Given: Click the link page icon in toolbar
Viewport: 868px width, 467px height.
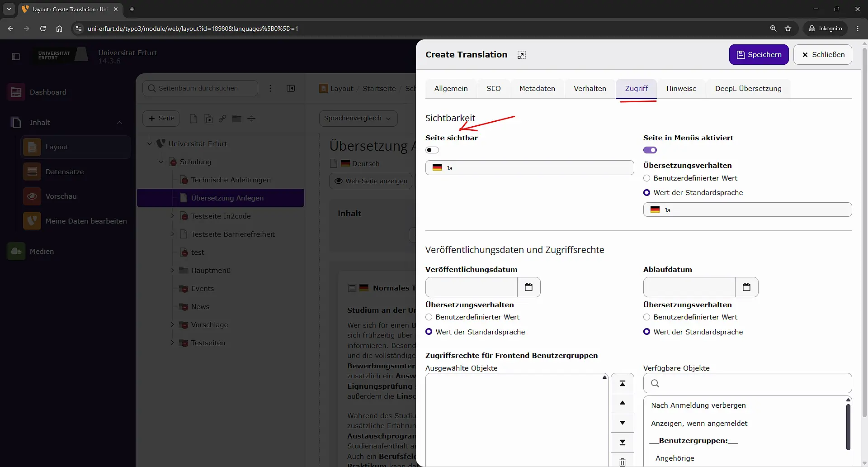Looking at the screenshot, I should tap(222, 119).
